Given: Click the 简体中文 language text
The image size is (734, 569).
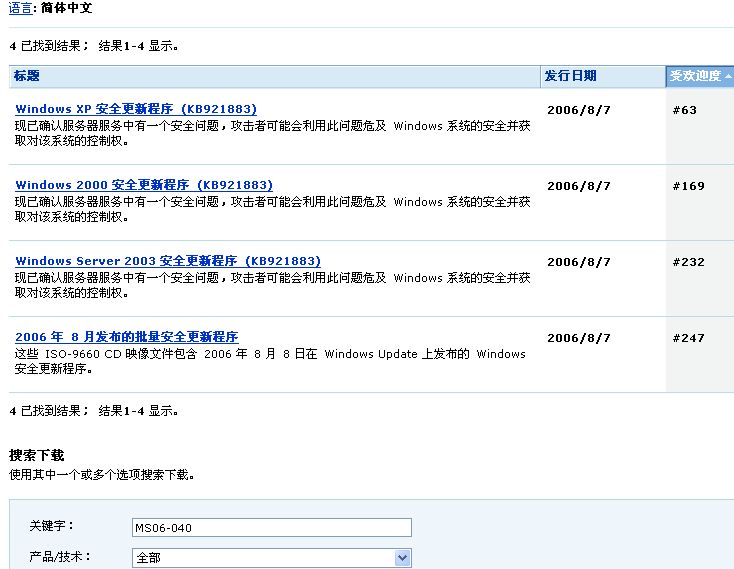Looking at the screenshot, I should tap(66, 8).
